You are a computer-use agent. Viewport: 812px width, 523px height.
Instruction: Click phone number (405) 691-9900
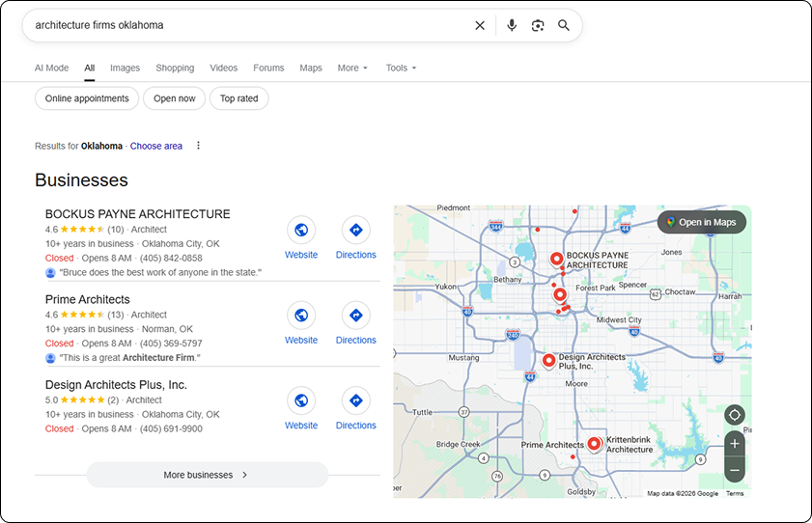point(171,428)
